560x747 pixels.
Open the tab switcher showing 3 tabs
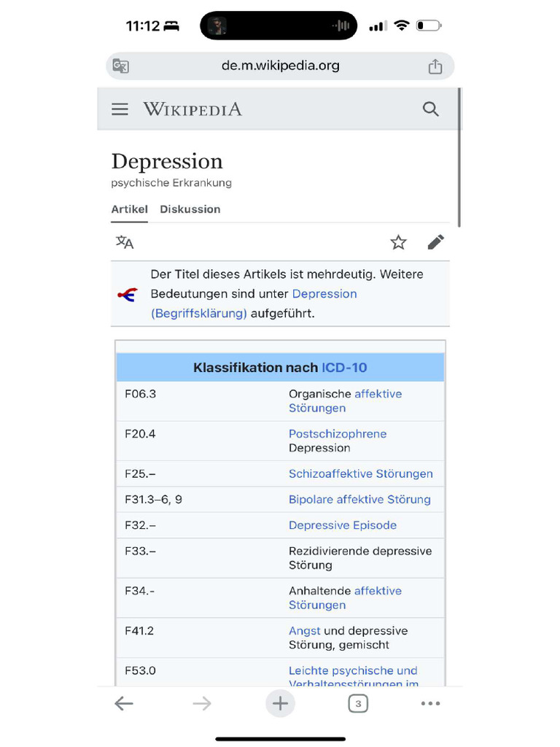[358, 703]
